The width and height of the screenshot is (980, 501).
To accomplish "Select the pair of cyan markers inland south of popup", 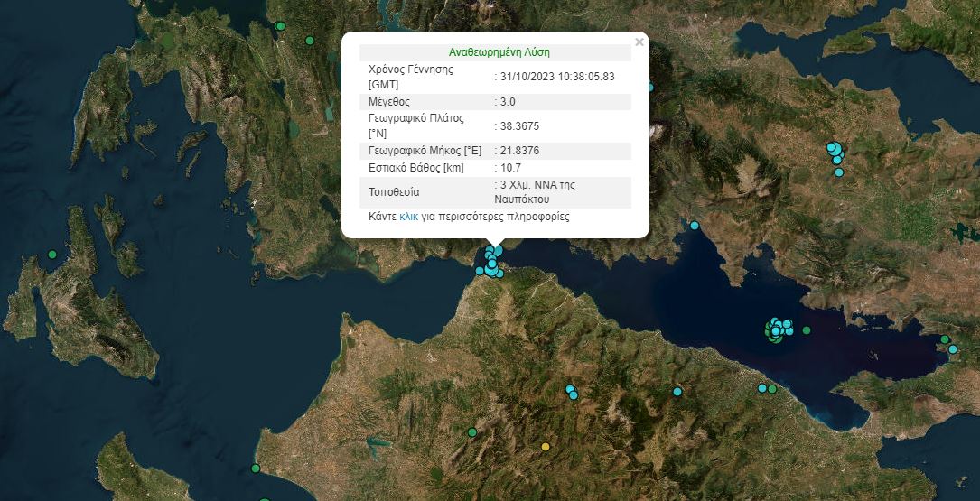I will [x=572, y=393].
